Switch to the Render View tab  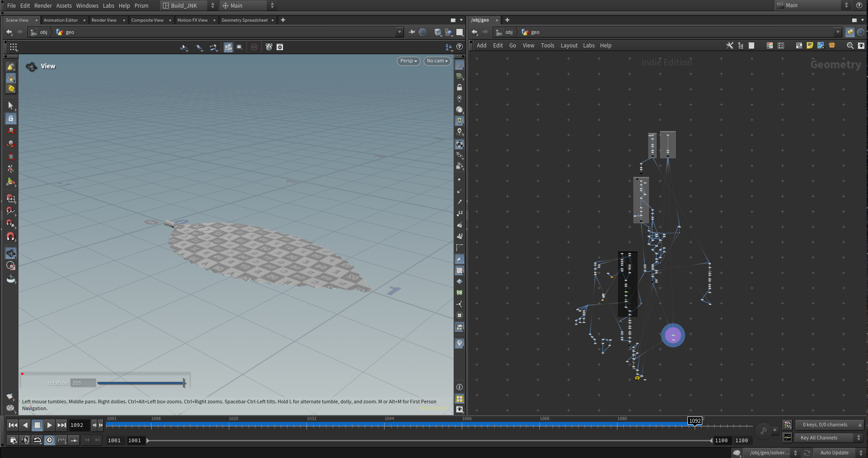(104, 20)
